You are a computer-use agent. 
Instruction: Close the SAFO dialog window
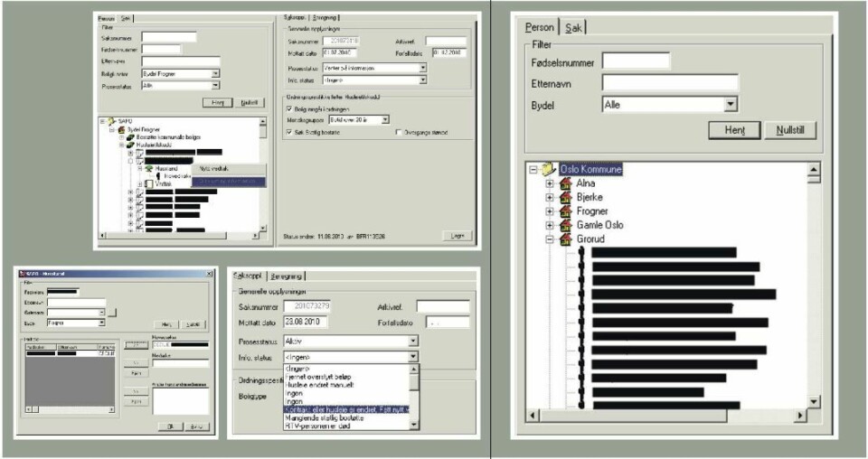209,274
